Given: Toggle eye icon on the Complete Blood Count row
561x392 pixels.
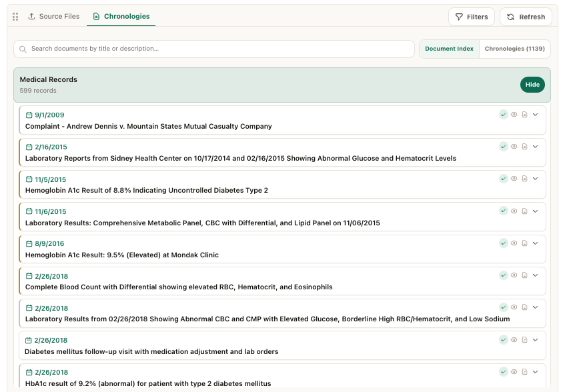Looking at the screenshot, I should (x=514, y=275).
